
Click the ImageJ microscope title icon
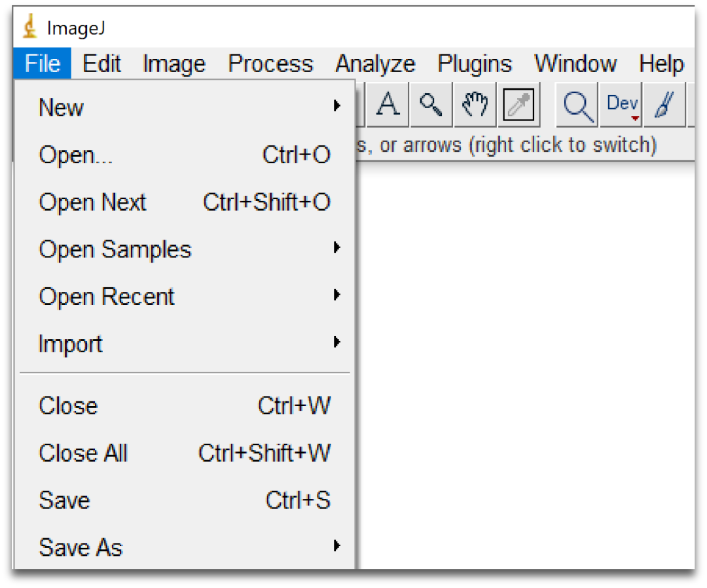pyautogui.click(x=30, y=28)
